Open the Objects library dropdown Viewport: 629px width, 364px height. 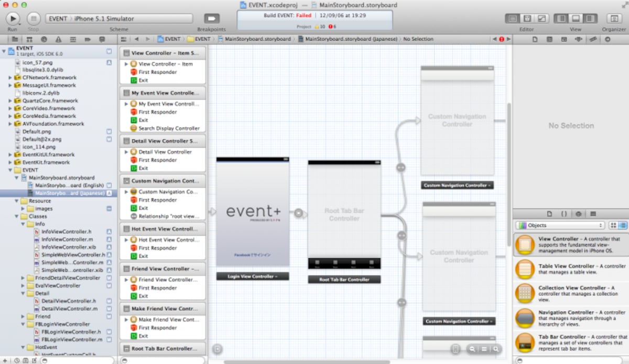(x=560, y=225)
